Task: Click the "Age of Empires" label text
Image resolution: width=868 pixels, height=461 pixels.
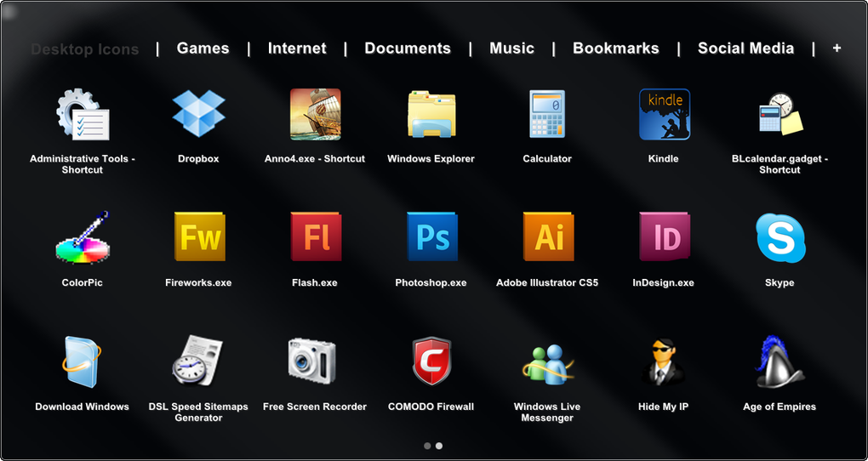Action: 779,407
